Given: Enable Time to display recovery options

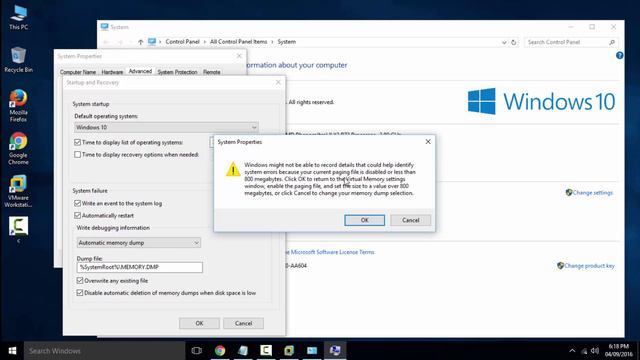Looking at the screenshot, I should 78,155.
